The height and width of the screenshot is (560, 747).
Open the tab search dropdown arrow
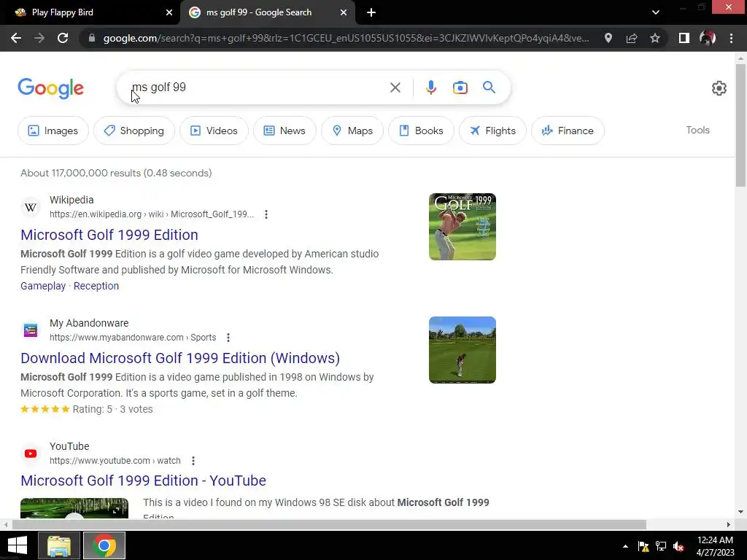click(x=656, y=12)
